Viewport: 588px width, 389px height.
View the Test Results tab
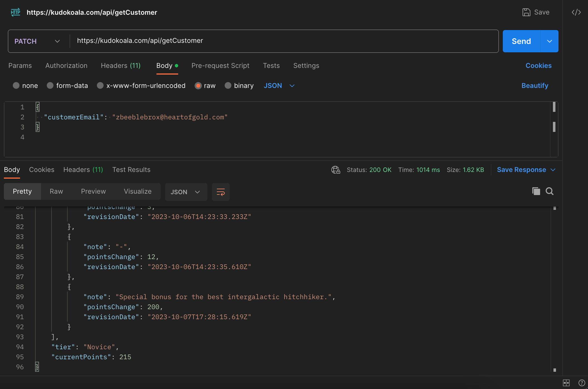tap(131, 170)
